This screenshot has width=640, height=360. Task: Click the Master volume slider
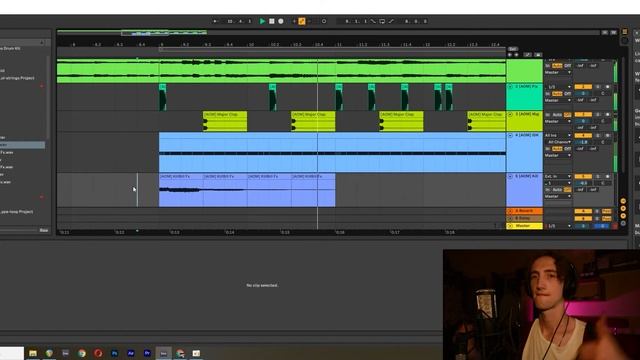click(x=583, y=226)
